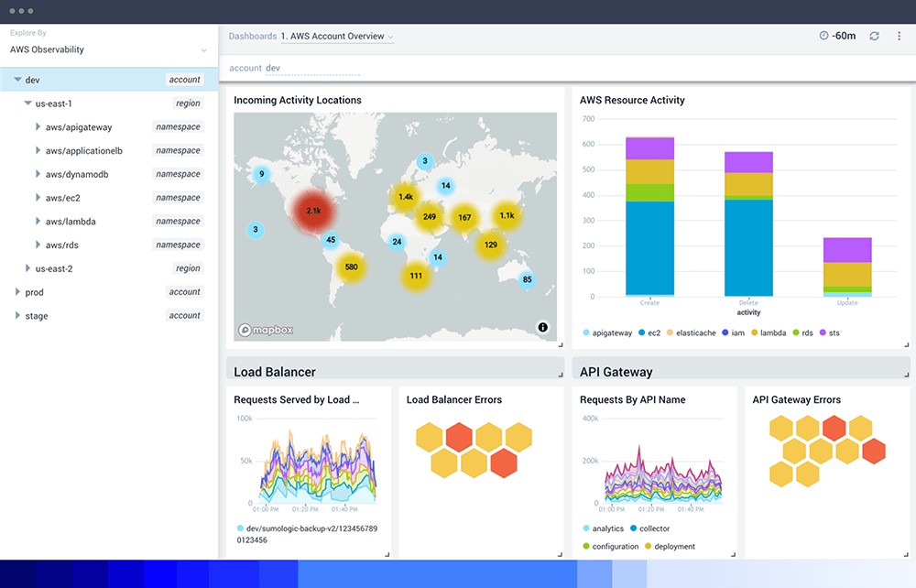Select the 9 map cluster

[x=262, y=173]
